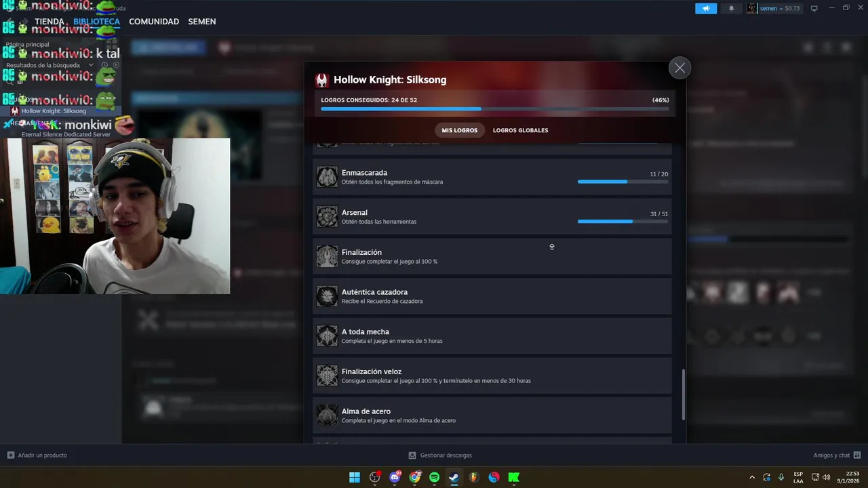868x488 pixels.
Task: Click the '(46%)' percentage text
Action: (x=660, y=100)
